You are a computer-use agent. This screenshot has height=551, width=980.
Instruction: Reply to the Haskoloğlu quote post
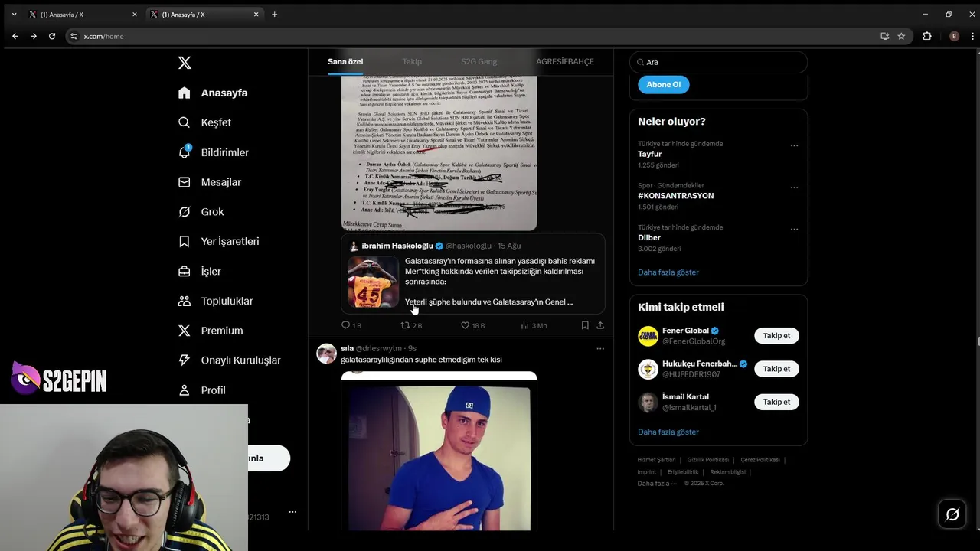click(351, 325)
